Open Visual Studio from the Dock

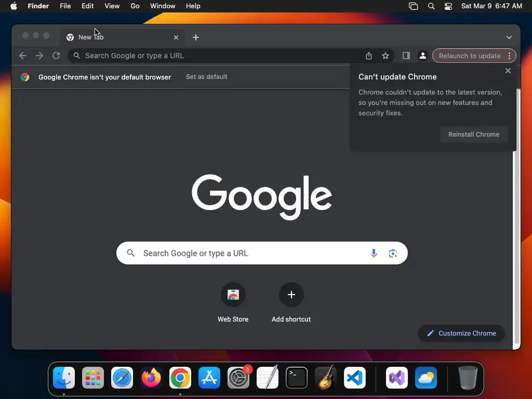click(396, 378)
